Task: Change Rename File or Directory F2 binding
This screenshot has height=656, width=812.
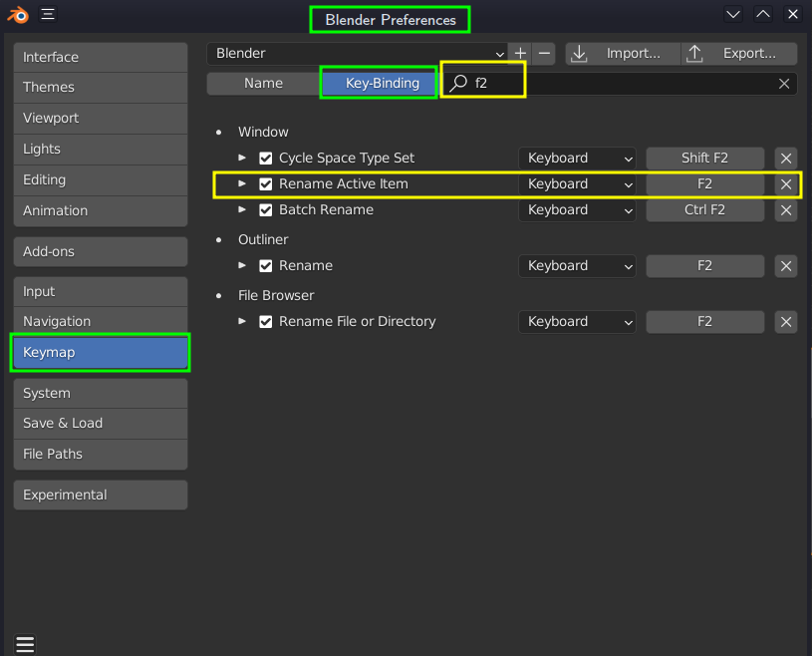Action: (704, 322)
